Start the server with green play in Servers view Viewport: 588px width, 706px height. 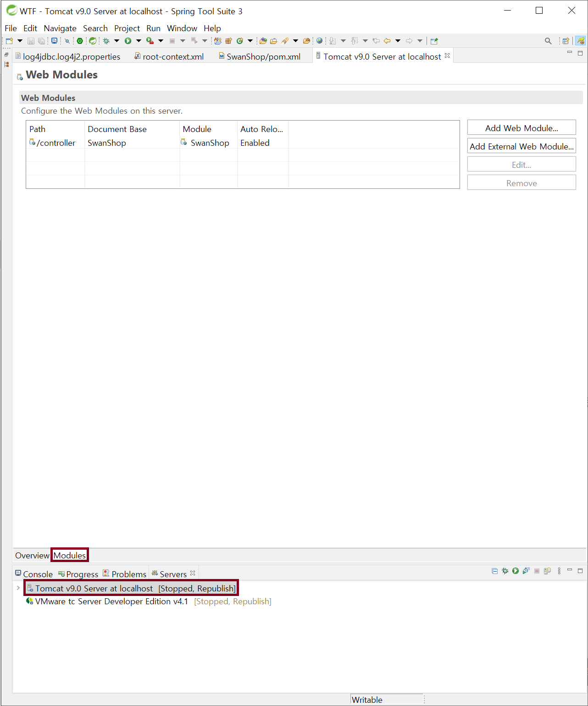[516, 571]
